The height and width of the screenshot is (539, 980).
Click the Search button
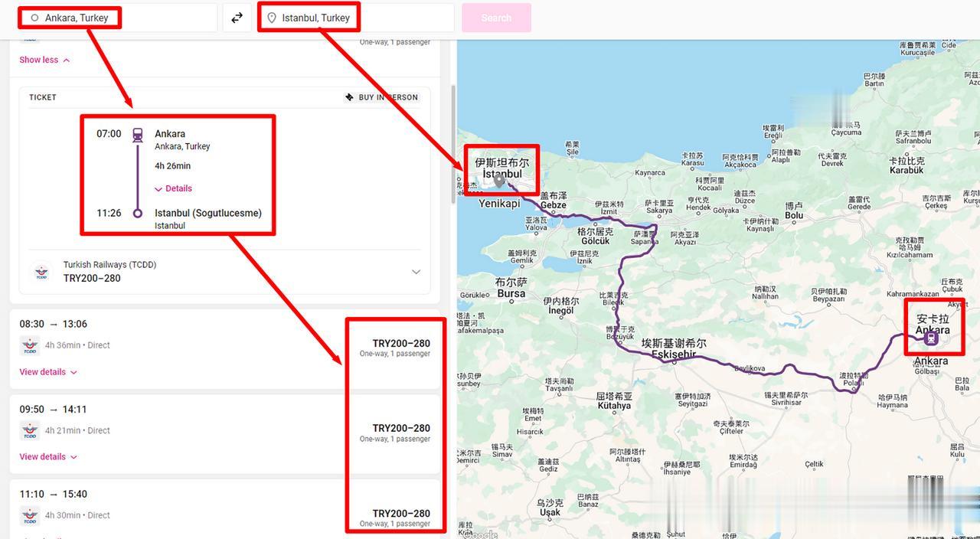pos(496,18)
